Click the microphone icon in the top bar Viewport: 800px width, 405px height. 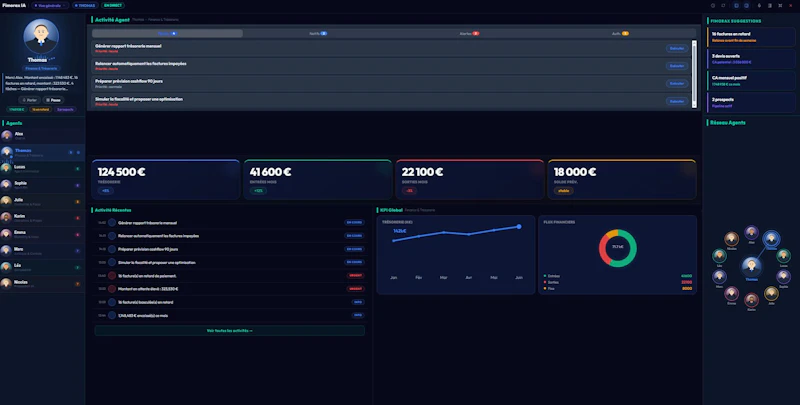pyautogui.click(x=759, y=6)
